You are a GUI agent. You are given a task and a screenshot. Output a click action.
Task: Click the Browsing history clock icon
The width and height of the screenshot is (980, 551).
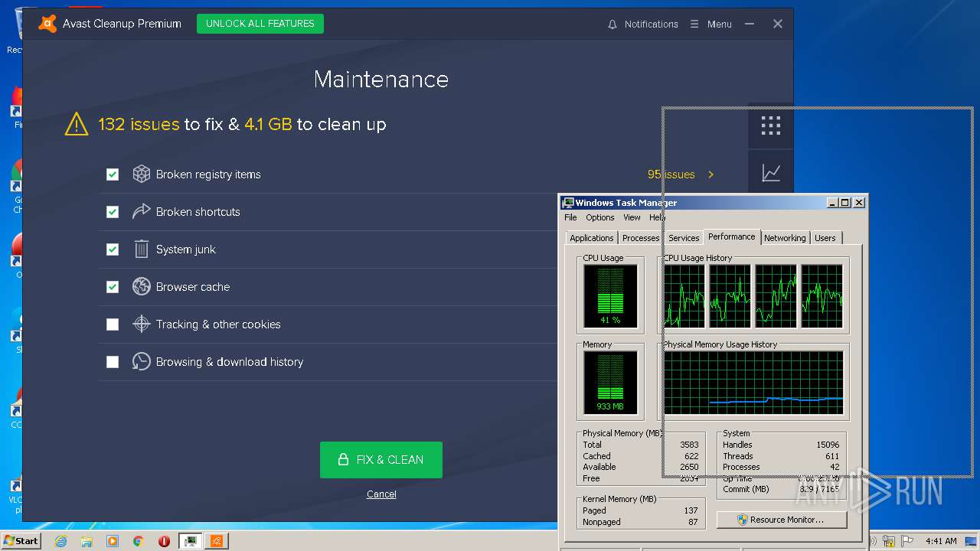pyautogui.click(x=141, y=362)
